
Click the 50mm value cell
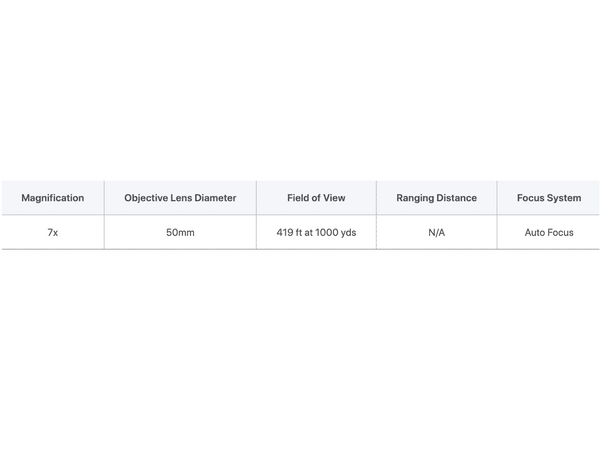pos(180,232)
